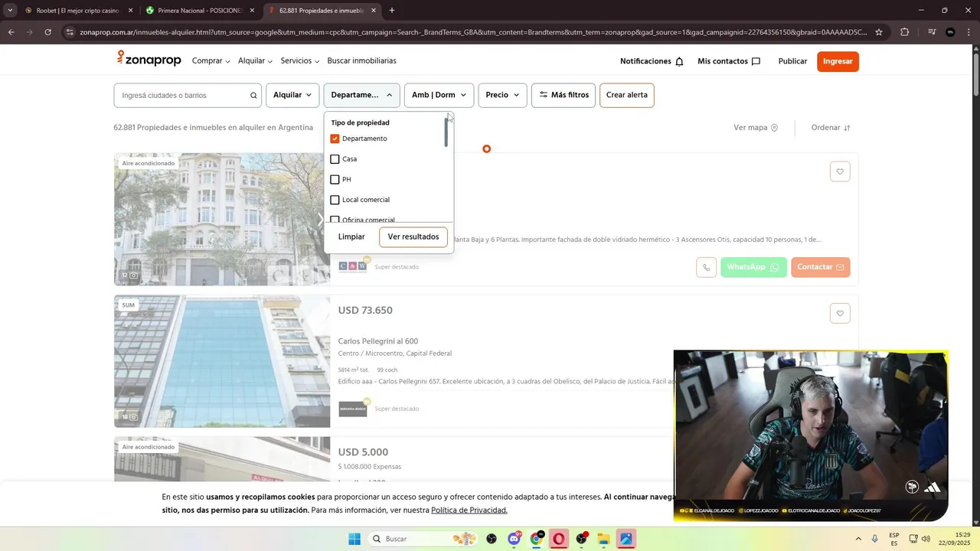Click the phone icon on first listing
Viewport: 980px width, 551px height.
[x=706, y=267]
